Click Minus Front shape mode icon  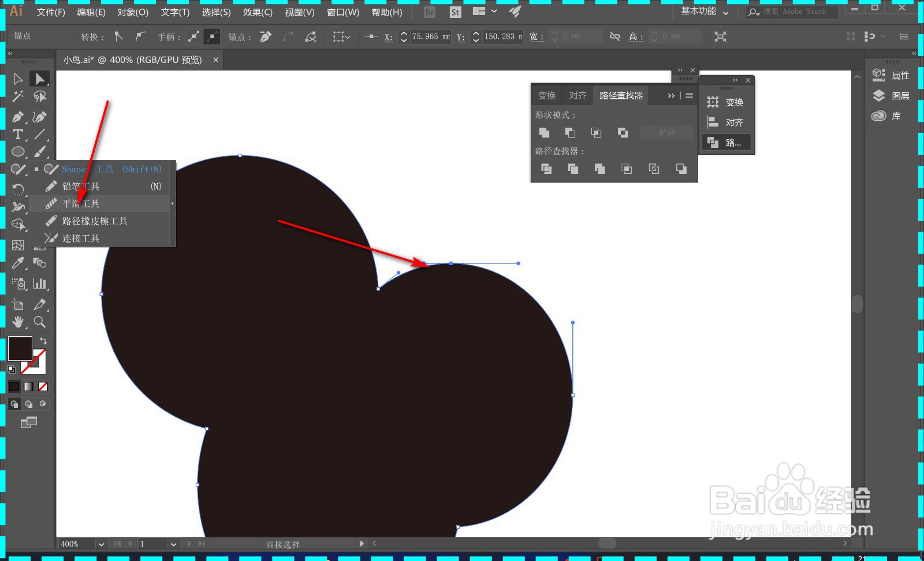[570, 133]
